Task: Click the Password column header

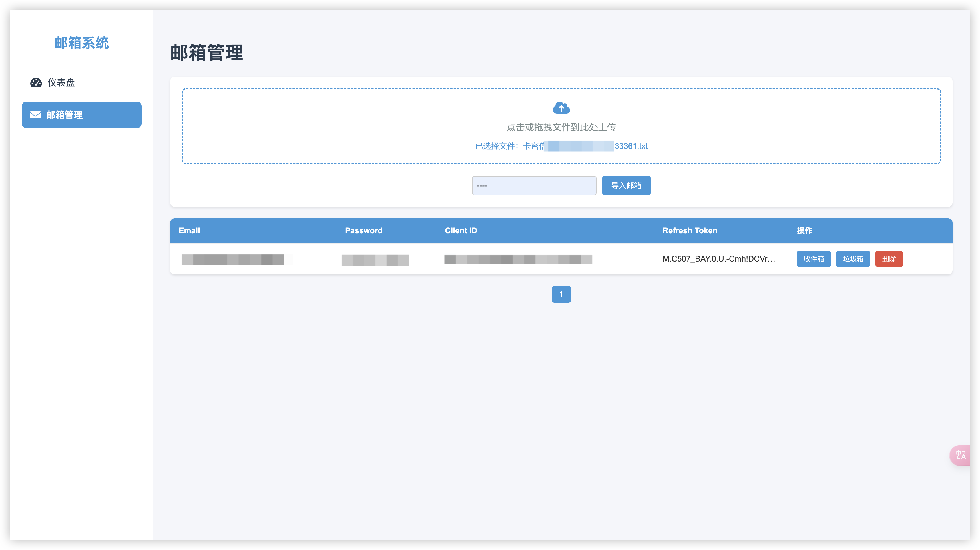Action: click(363, 231)
